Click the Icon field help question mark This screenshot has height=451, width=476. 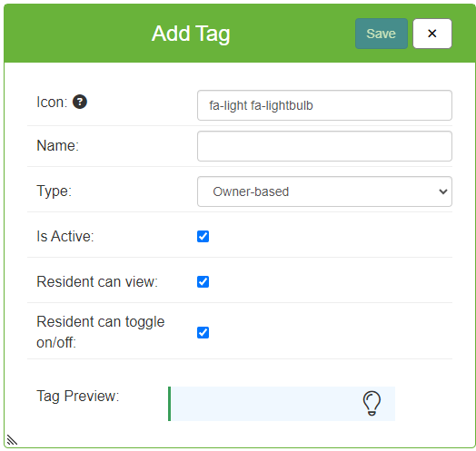tap(80, 102)
